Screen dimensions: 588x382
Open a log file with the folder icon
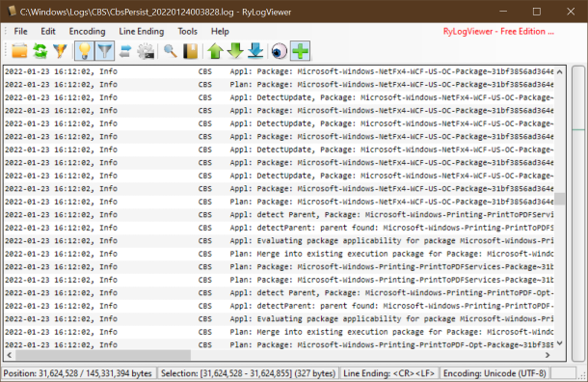pyautogui.click(x=19, y=51)
